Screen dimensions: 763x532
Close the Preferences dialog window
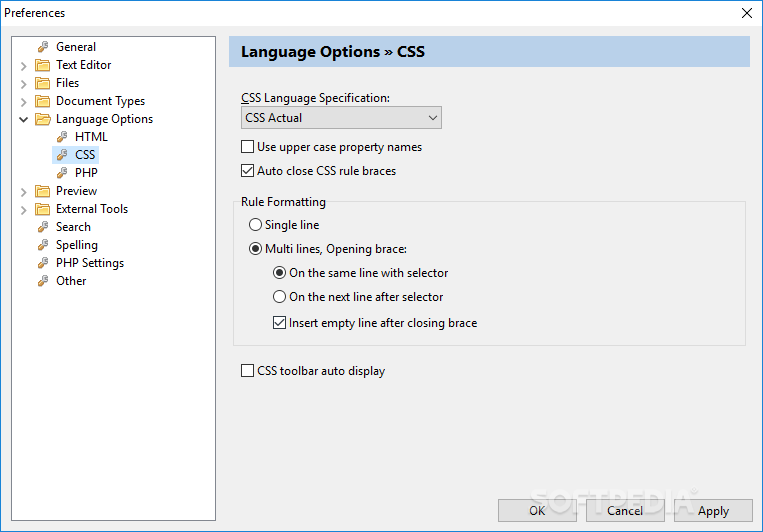point(747,13)
